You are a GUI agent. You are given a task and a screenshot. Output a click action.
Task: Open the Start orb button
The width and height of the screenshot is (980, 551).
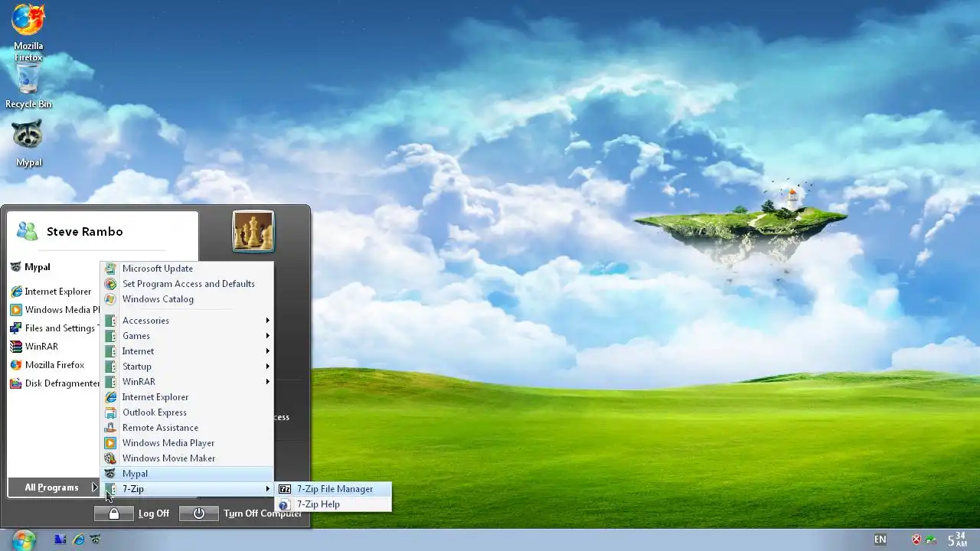pos(24,540)
